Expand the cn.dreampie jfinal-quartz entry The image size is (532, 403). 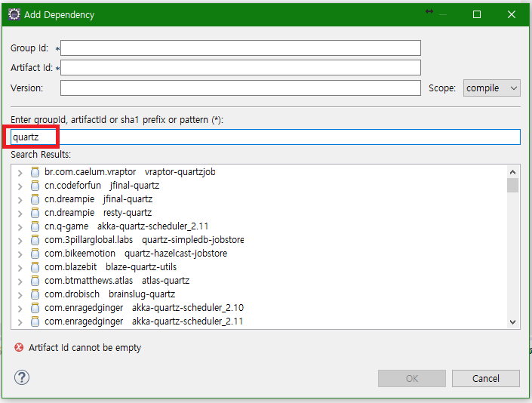pyautogui.click(x=20, y=200)
